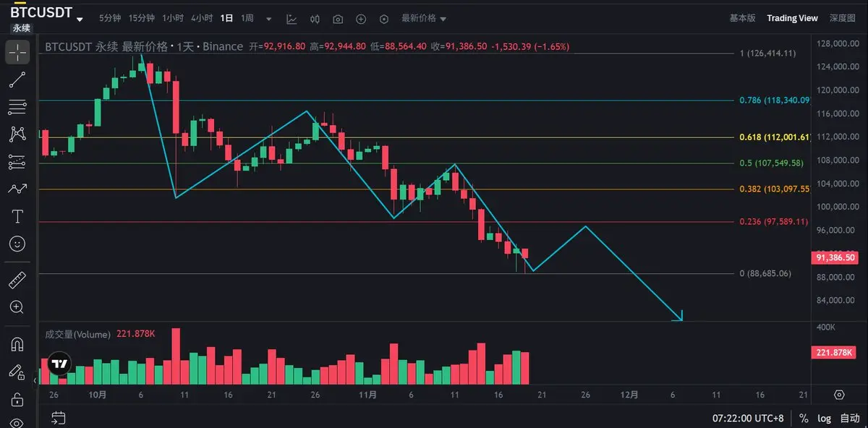Open the 最新价格 price type dropdown
This screenshot has width=868, height=428.
424,19
